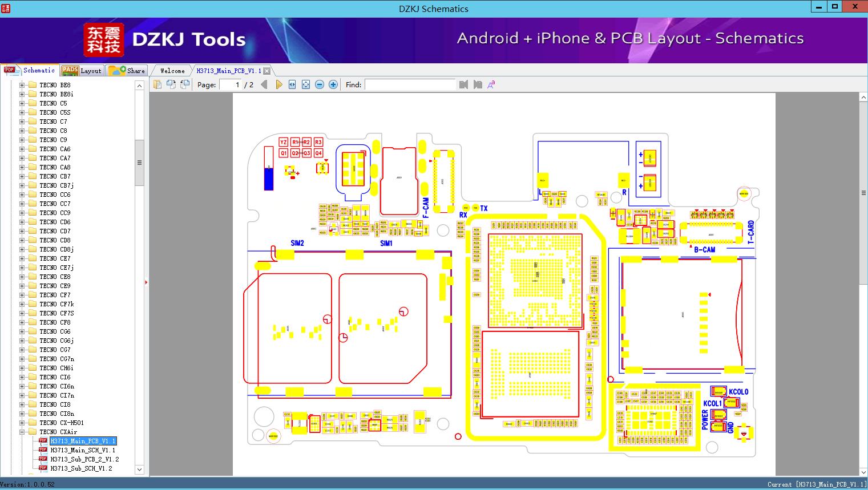Click the document viewer vertical scrollbar thumb
The height and width of the screenshot is (490, 868).
863,193
